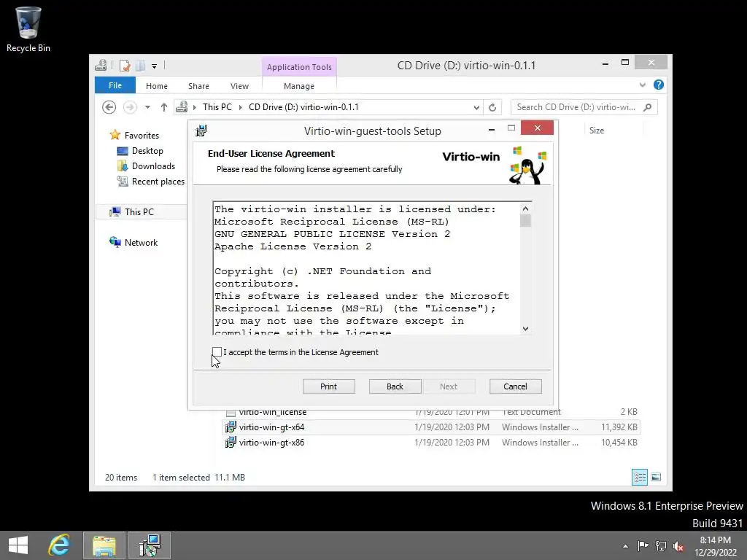Click the File Explorer taskbar icon
Viewport: 747px width, 560px height.
pos(104,545)
